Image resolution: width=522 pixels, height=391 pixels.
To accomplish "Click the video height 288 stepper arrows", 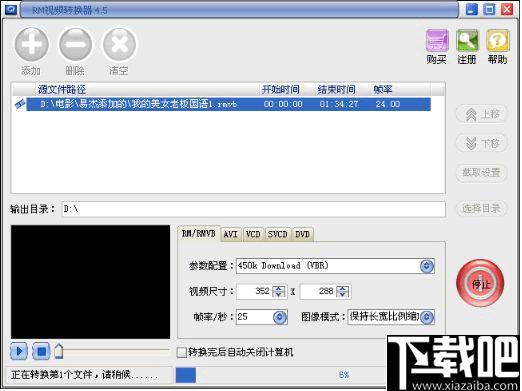I will [x=343, y=291].
